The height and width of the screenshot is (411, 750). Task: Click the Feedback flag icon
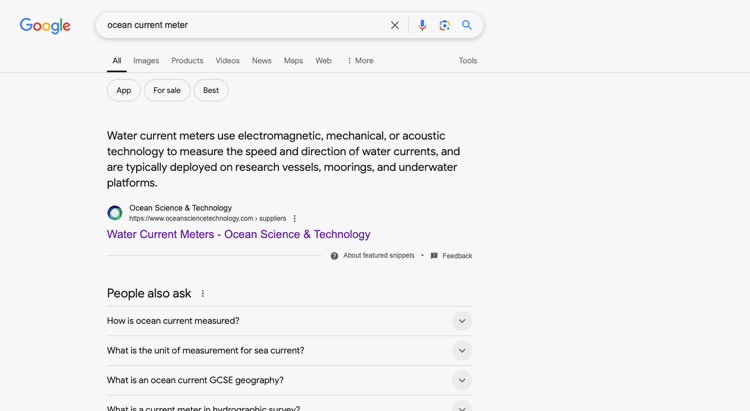[434, 256]
